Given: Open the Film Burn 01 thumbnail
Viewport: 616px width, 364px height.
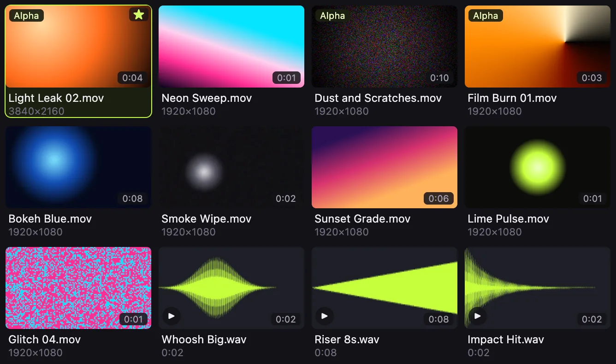Looking at the screenshot, I should pyautogui.click(x=538, y=47).
